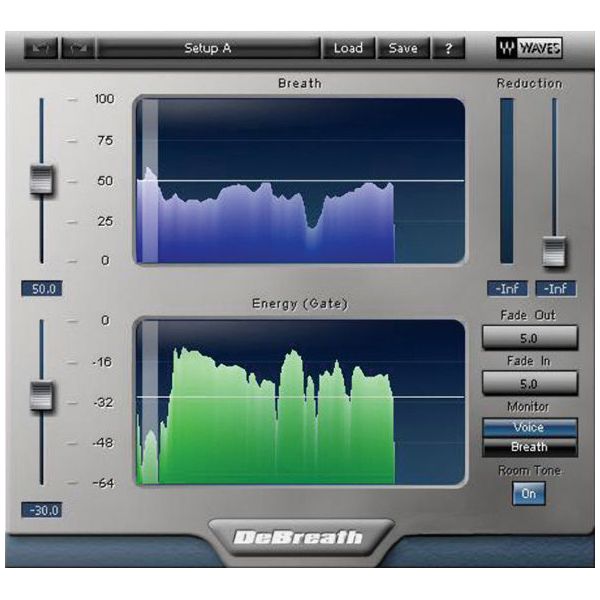Click inside the Energy (Gate) graph

click(x=300, y=402)
